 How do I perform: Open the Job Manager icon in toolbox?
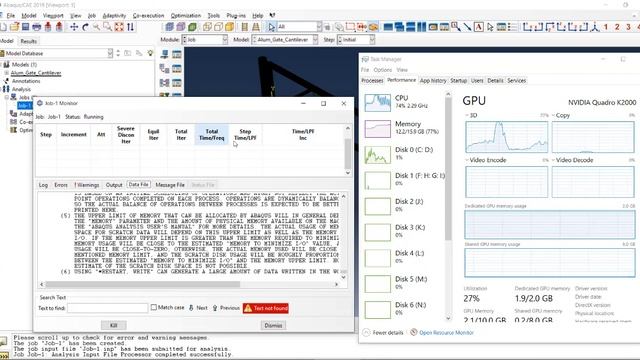[177, 54]
